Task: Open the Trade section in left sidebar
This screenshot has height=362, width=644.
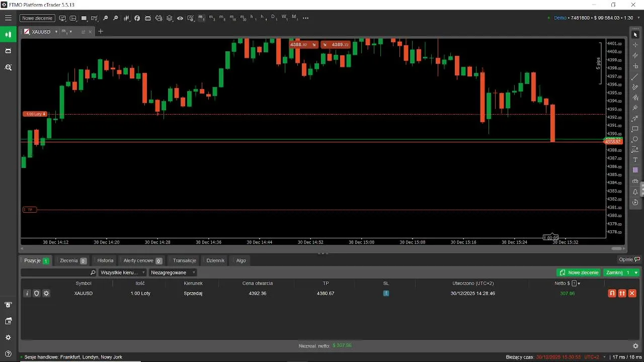Action: (8, 35)
